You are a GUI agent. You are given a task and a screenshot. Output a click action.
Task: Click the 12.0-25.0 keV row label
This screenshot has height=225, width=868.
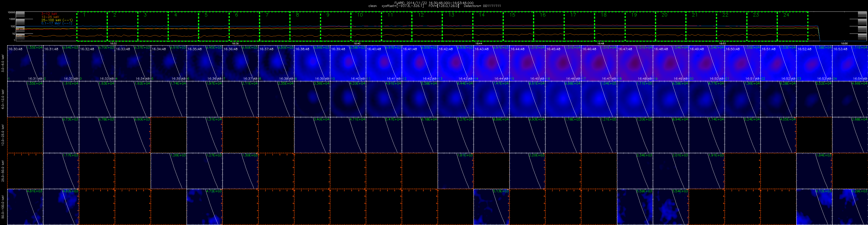pyautogui.click(x=3, y=135)
